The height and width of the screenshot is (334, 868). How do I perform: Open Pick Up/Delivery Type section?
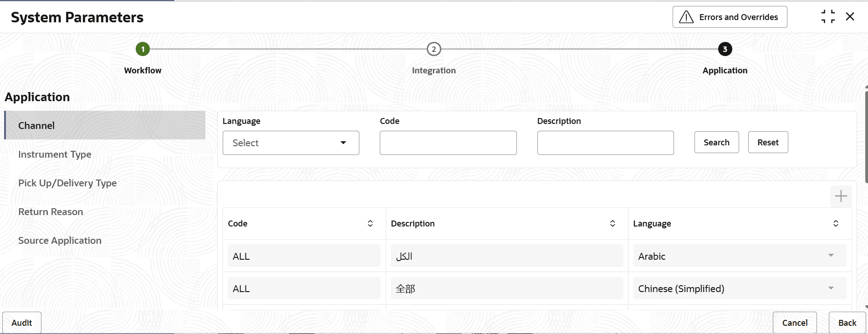point(67,183)
